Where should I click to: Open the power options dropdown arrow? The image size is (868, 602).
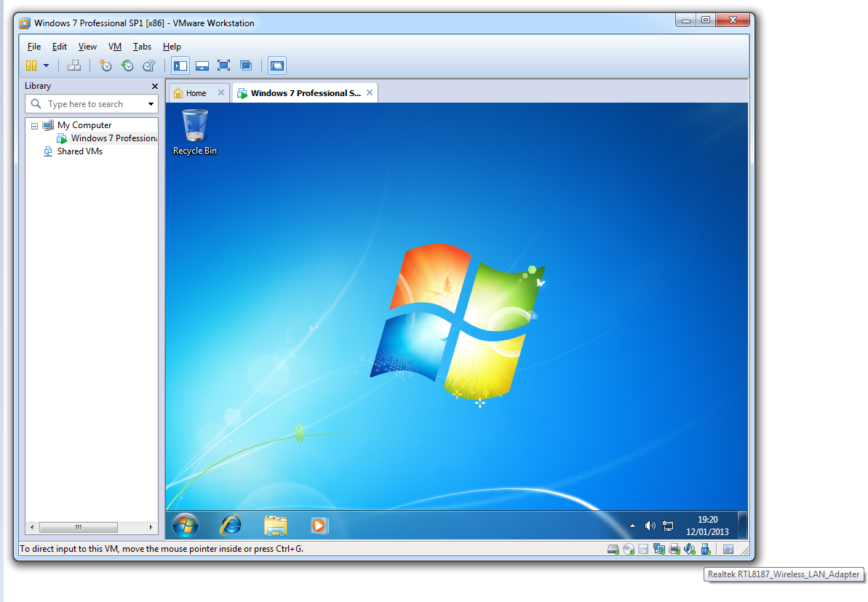click(x=47, y=66)
